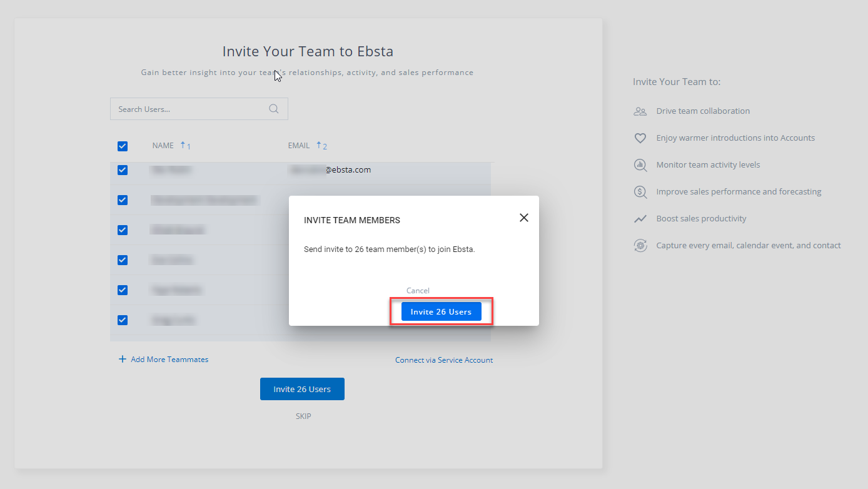Click the plus icon beside Add More Teammates
The image size is (868, 489).
pyautogui.click(x=123, y=360)
